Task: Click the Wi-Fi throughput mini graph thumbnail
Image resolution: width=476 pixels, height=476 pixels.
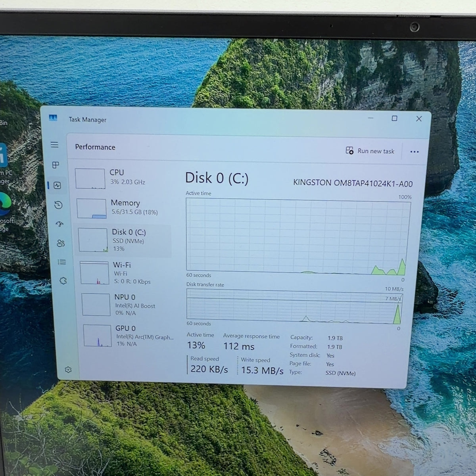Action: click(x=94, y=273)
